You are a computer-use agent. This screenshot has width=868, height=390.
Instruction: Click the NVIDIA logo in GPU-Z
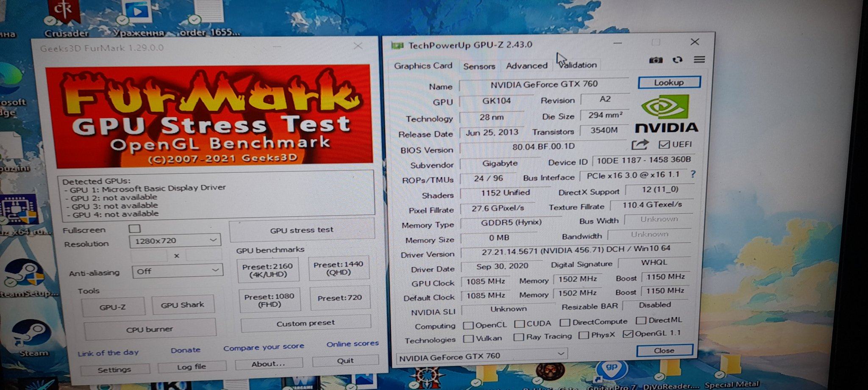pos(666,114)
